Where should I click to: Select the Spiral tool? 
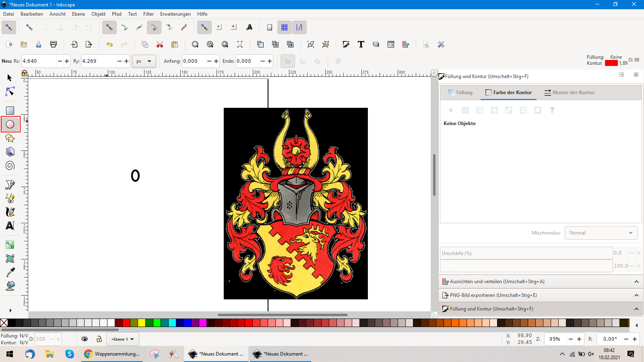[10, 166]
